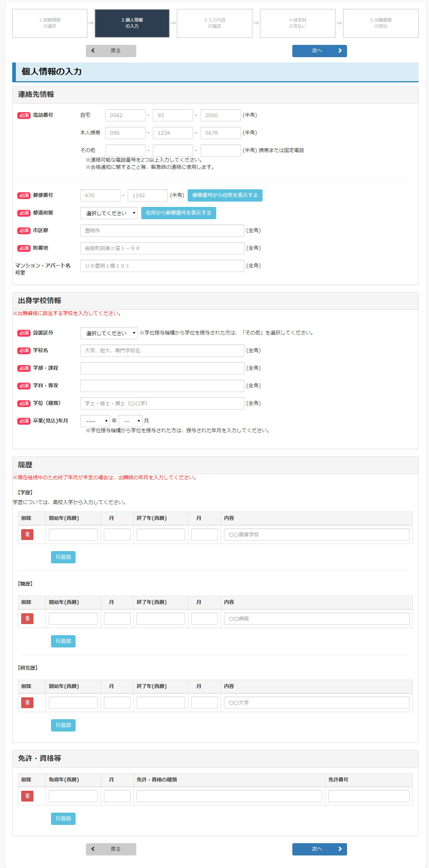Focus the 本人携帯 middle field with 1234
This screenshot has width=429, height=868.
(x=173, y=133)
